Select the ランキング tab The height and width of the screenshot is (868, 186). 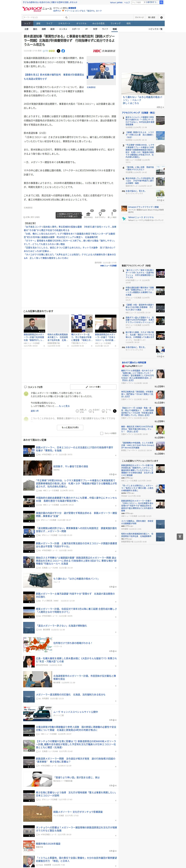point(115,23)
